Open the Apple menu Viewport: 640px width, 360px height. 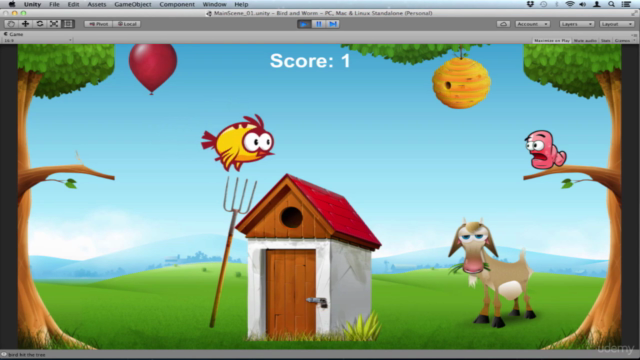tap(12, 4)
